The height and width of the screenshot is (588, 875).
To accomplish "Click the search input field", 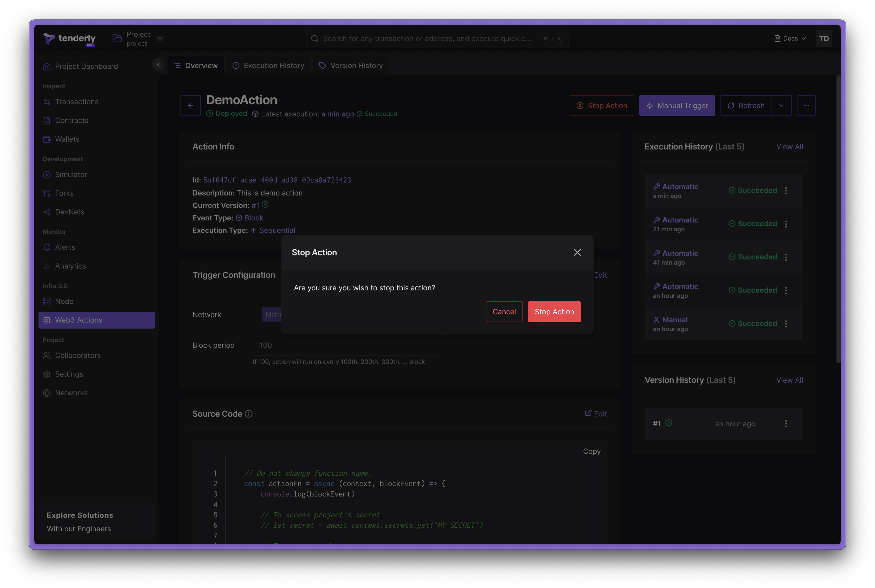I will 438,38.
